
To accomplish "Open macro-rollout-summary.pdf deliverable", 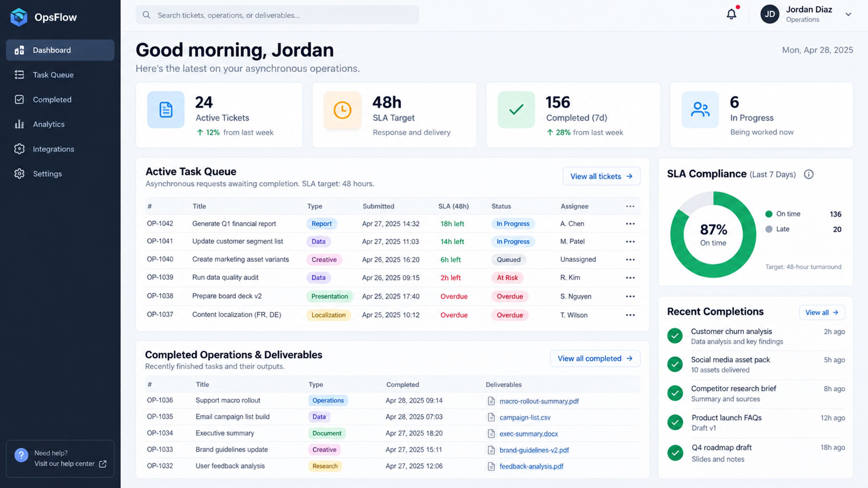I will [x=539, y=401].
